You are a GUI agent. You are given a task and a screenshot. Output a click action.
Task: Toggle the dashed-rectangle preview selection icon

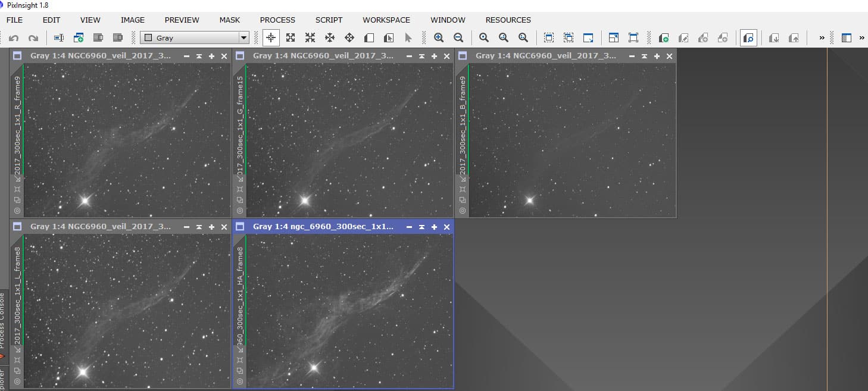coord(549,37)
